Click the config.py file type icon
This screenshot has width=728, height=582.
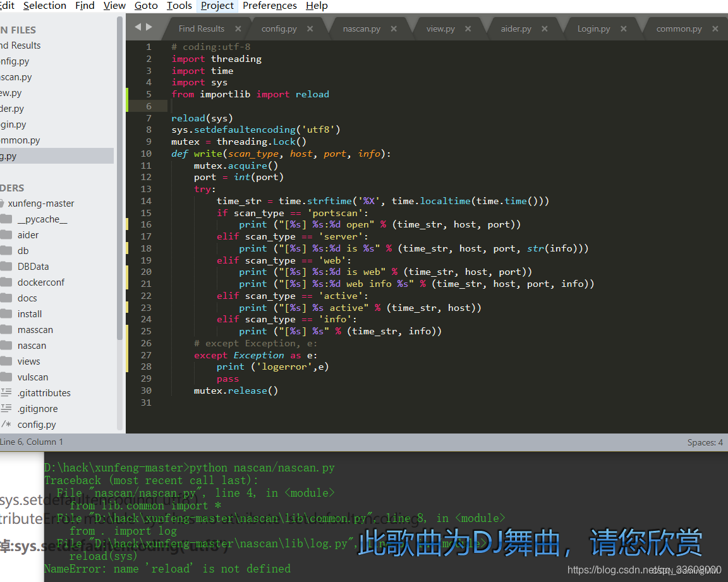point(6,424)
